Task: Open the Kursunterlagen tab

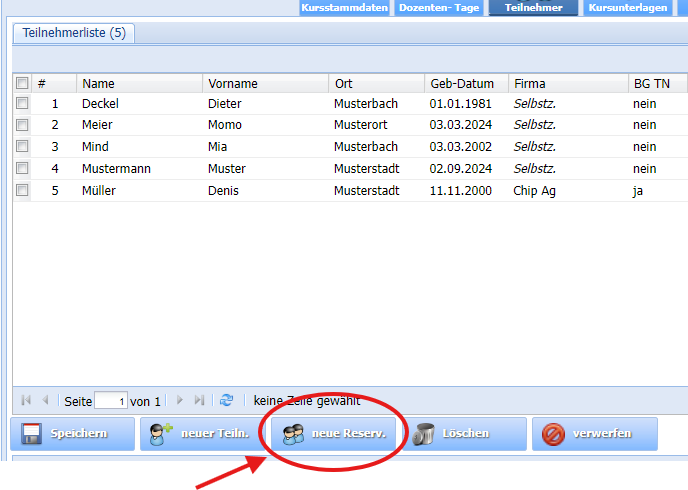Action: (x=628, y=8)
